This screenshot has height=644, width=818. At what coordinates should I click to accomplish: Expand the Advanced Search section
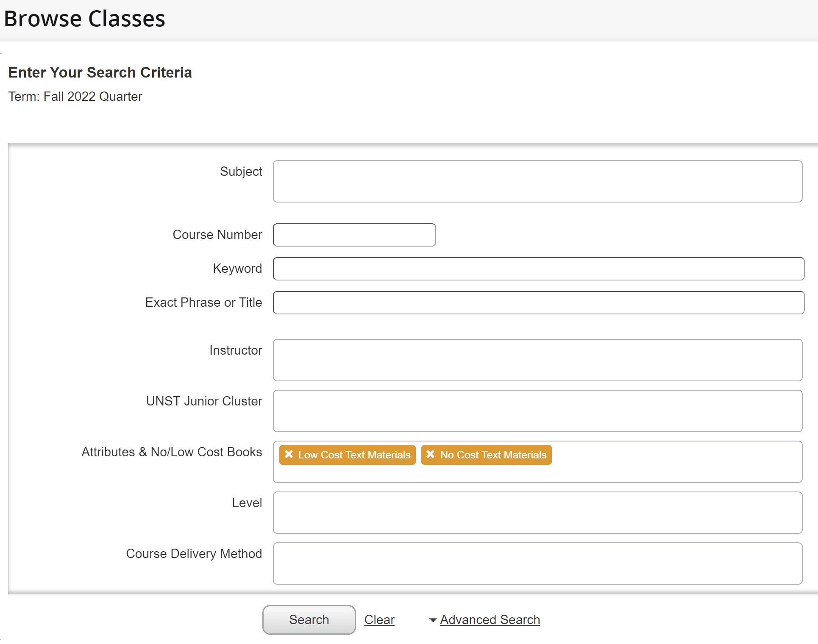(x=490, y=619)
